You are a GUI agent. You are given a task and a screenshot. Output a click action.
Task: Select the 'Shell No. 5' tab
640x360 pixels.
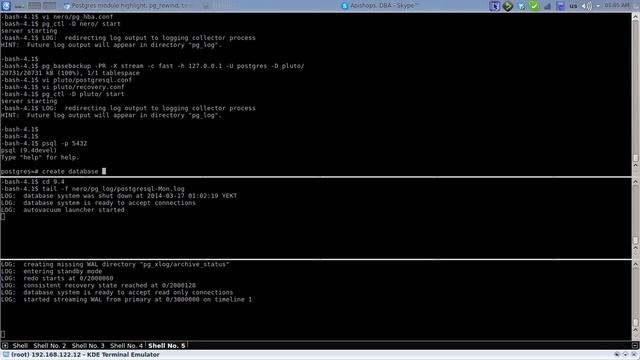click(x=167, y=346)
